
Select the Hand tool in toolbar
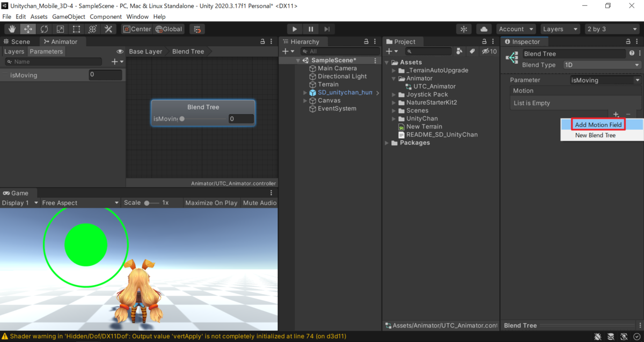(x=12, y=29)
